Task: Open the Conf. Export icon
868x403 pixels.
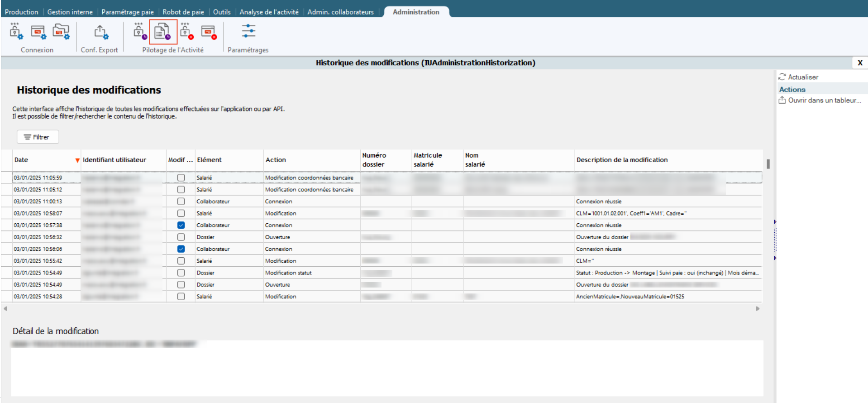Action: tap(100, 32)
